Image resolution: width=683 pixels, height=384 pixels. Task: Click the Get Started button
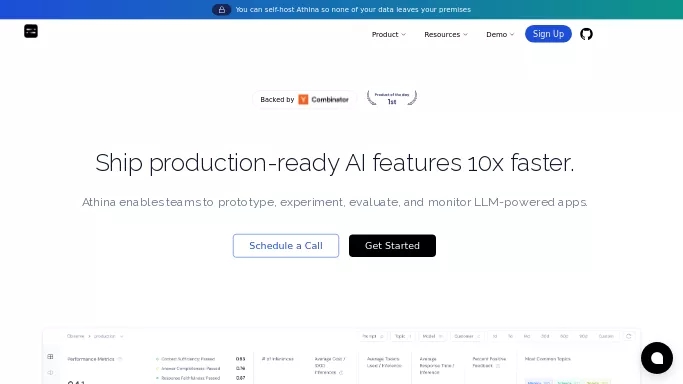392,246
